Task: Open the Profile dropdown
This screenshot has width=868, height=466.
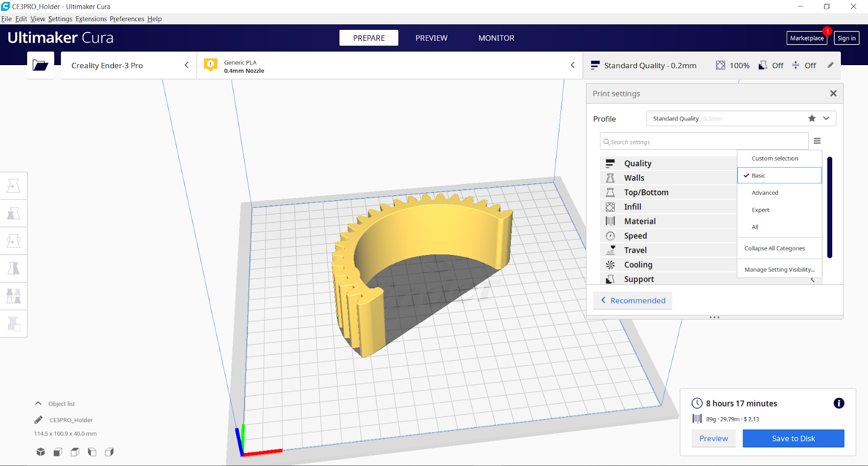Action: (x=741, y=118)
